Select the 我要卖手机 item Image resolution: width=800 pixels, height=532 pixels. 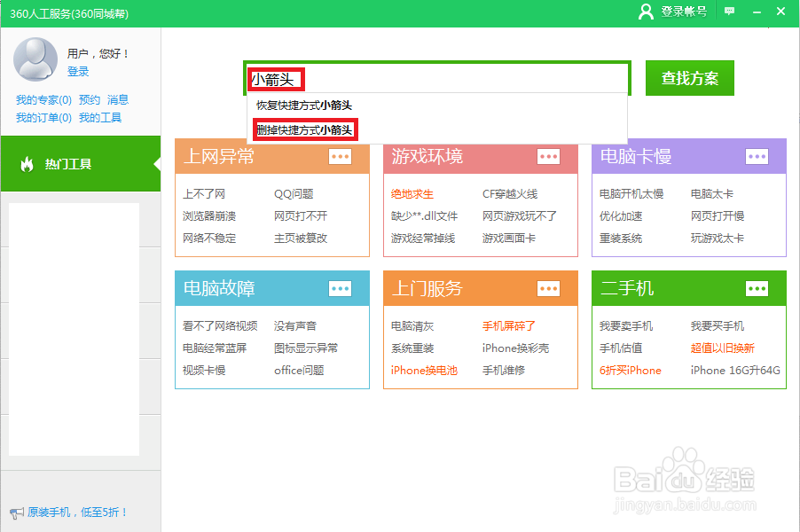pos(626,326)
